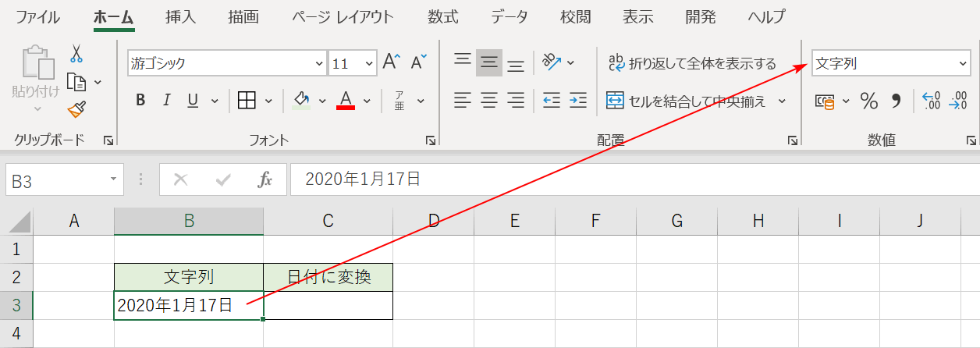This screenshot has width=980, height=348.
Task: Click the insert function fx icon
Action: 265,180
